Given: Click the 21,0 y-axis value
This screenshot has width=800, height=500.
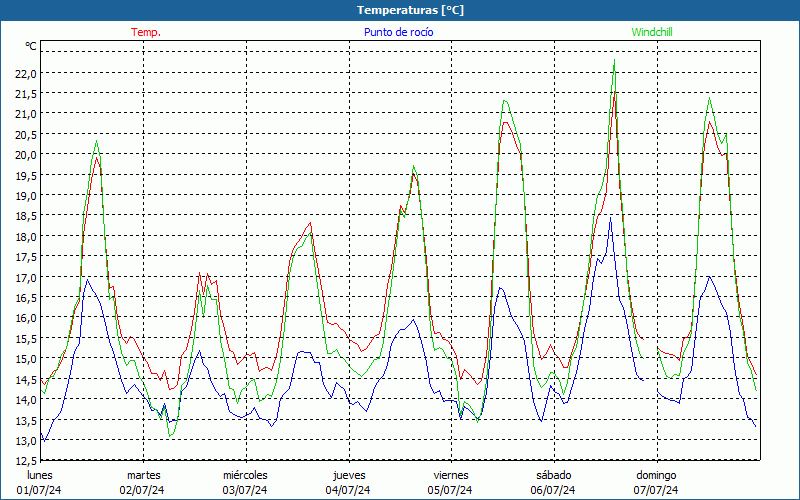Looking at the screenshot, I should 26,114.
